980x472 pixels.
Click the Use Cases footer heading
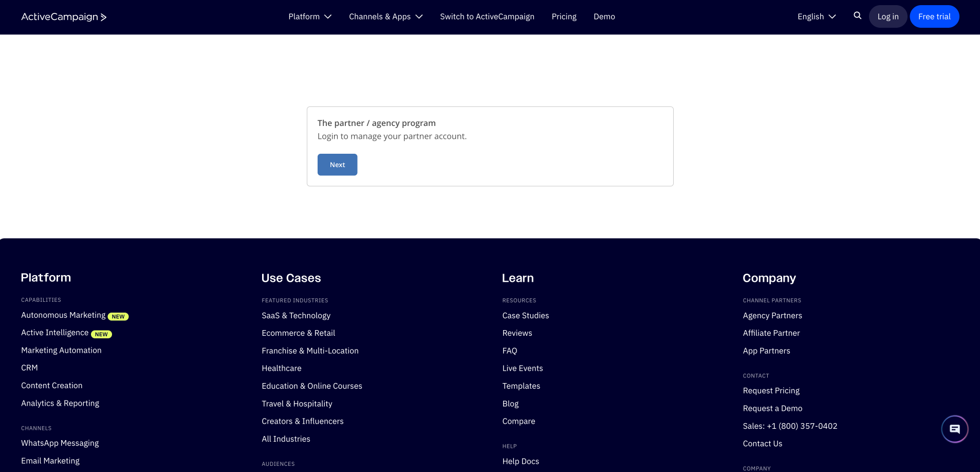click(x=291, y=278)
